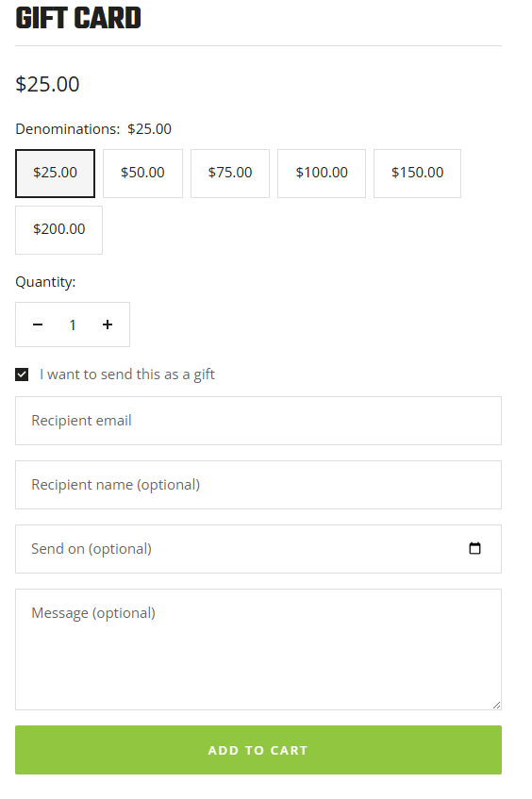The image size is (532, 799).
Task: Click the gift checkbox label text
Action: pos(127,375)
